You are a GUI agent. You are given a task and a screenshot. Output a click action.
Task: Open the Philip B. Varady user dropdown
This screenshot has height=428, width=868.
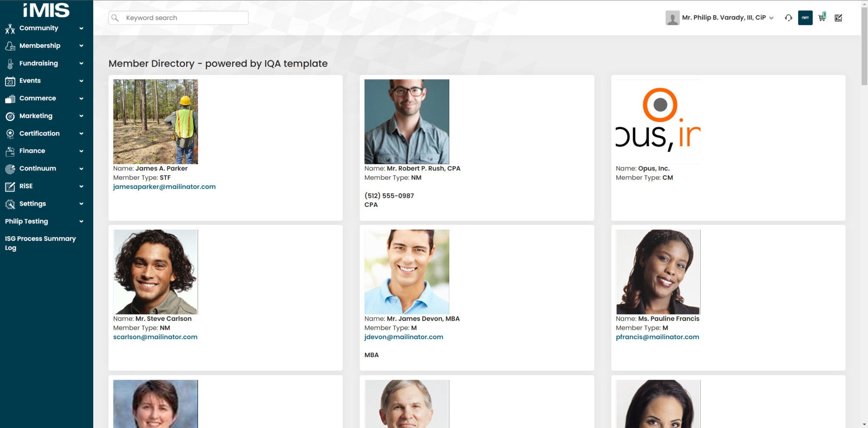(x=720, y=18)
